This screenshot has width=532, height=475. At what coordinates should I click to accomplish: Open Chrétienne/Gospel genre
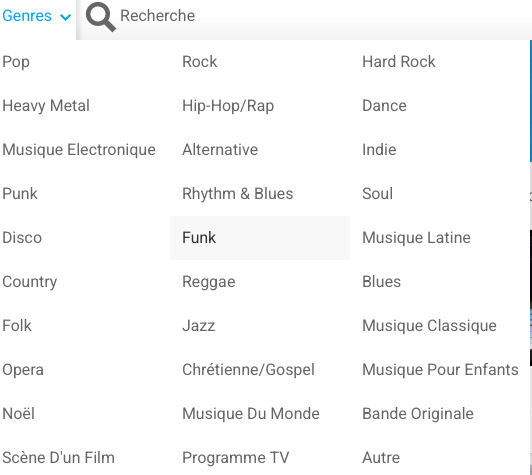tap(248, 370)
